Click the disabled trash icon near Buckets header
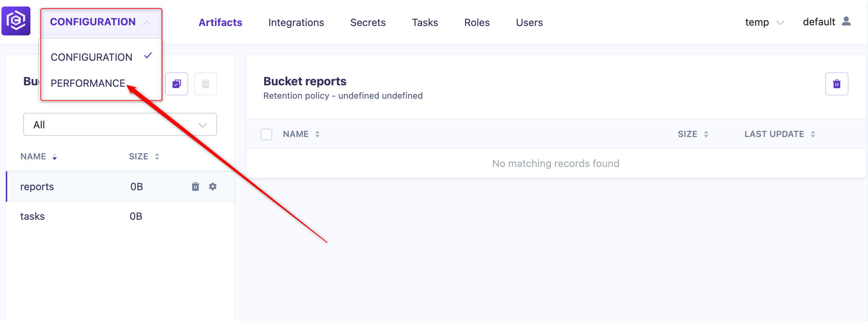 [x=206, y=84]
